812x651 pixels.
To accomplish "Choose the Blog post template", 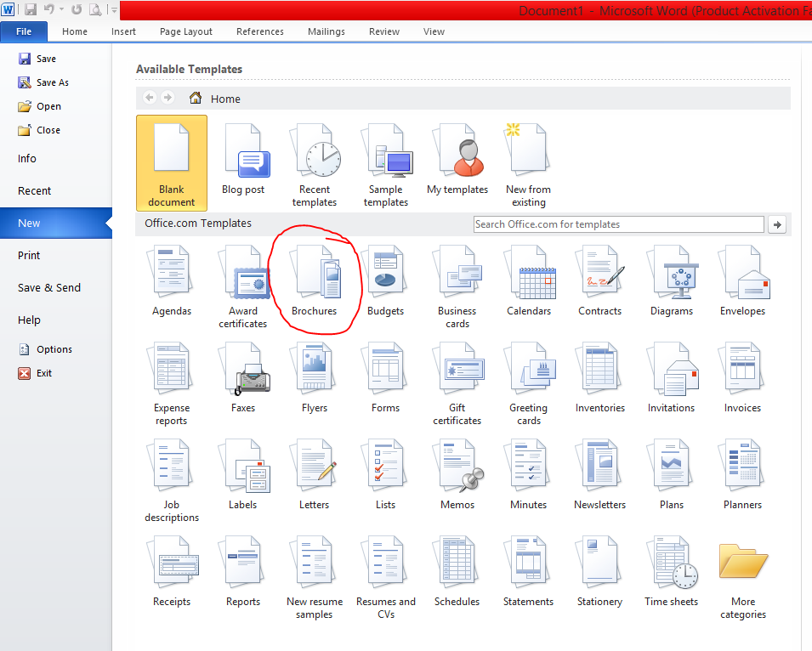I will tap(243, 160).
